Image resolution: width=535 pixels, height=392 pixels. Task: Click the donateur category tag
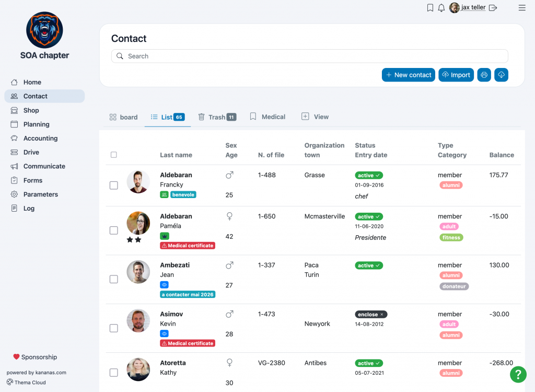(454, 286)
